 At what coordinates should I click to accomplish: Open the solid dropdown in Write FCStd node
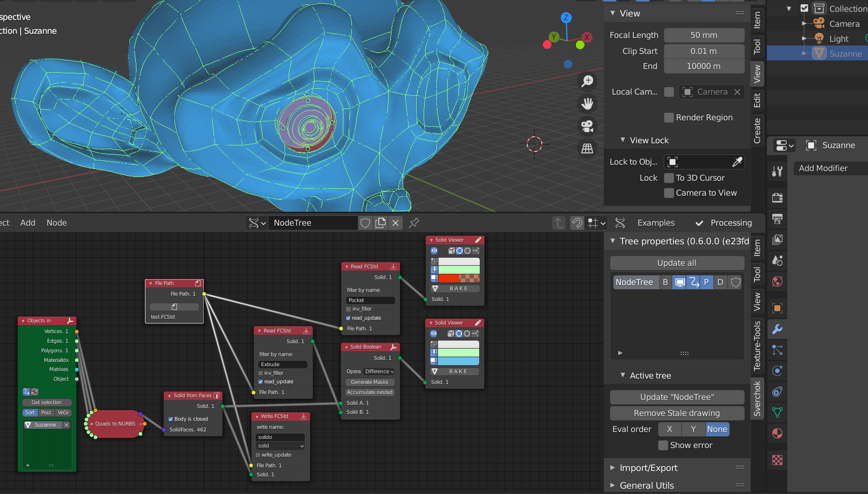click(x=280, y=446)
